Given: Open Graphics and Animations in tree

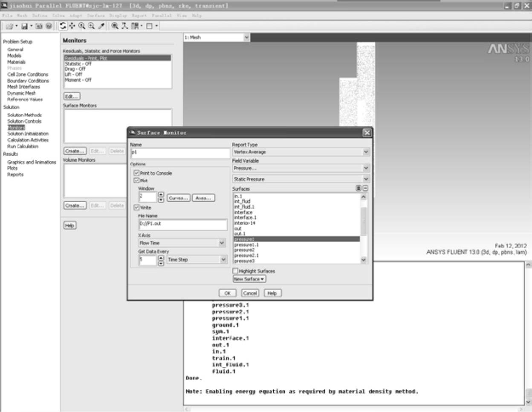Looking at the screenshot, I should click(x=32, y=162).
